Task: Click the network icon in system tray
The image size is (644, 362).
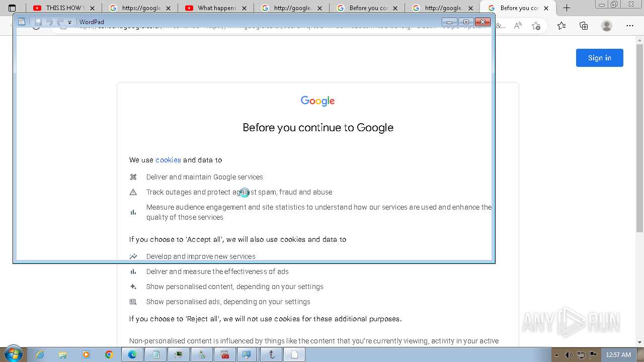Action: click(x=581, y=355)
